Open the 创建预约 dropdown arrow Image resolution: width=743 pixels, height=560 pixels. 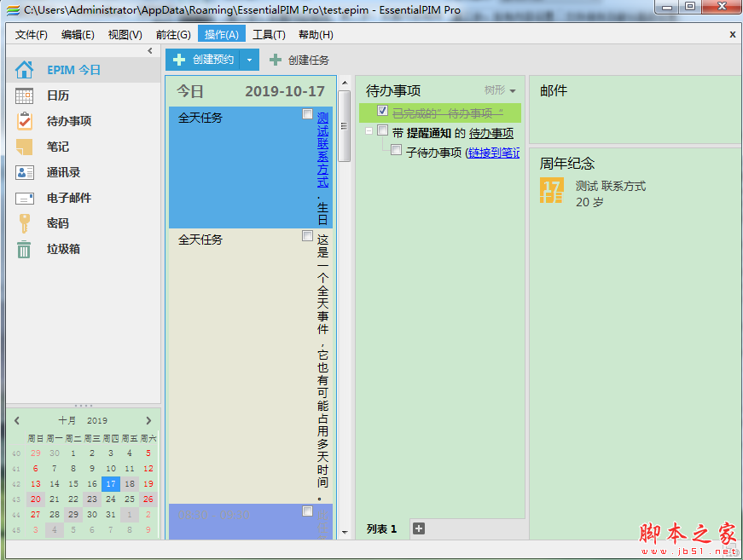[x=249, y=60]
